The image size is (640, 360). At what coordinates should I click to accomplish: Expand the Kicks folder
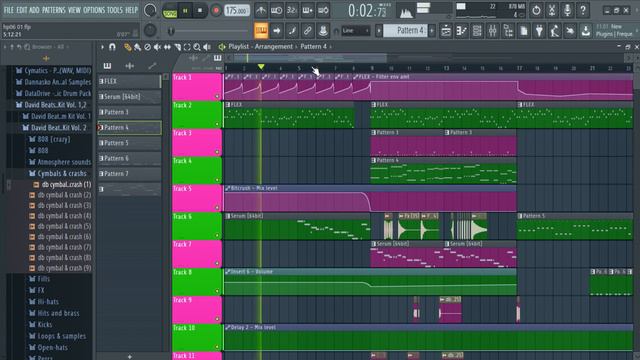pyautogui.click(x=41, y=325)
